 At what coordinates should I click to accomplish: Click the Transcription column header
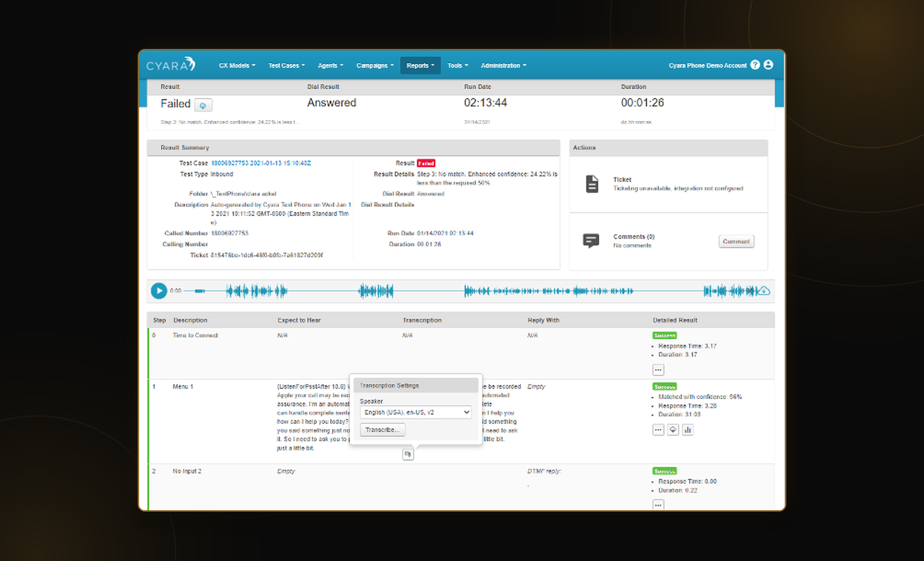[422, 320]
